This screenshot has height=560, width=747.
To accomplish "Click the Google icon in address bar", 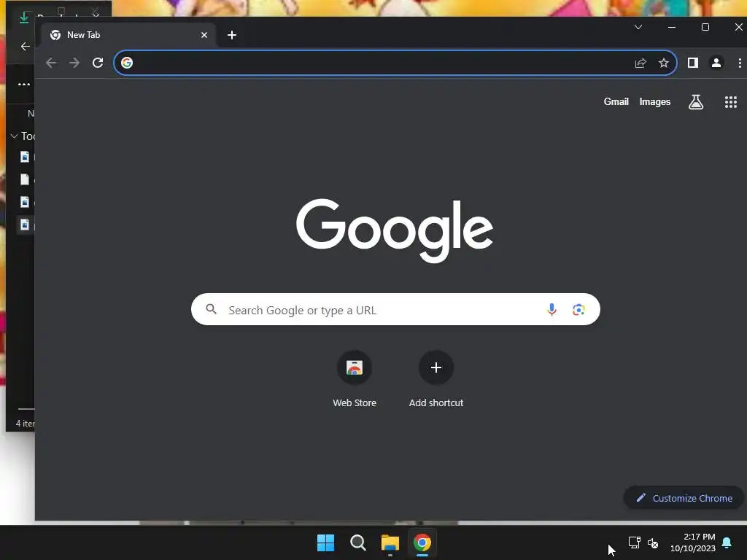I will point(127,63).
